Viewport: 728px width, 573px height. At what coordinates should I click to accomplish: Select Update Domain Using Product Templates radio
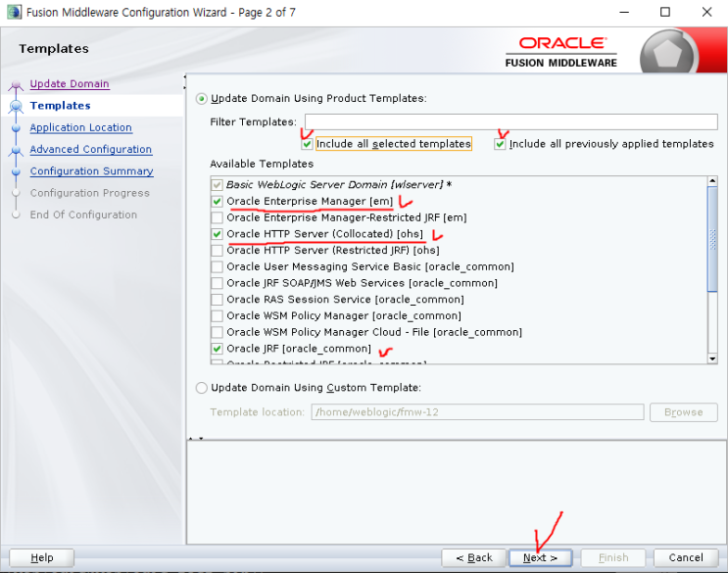click(202, 99)
